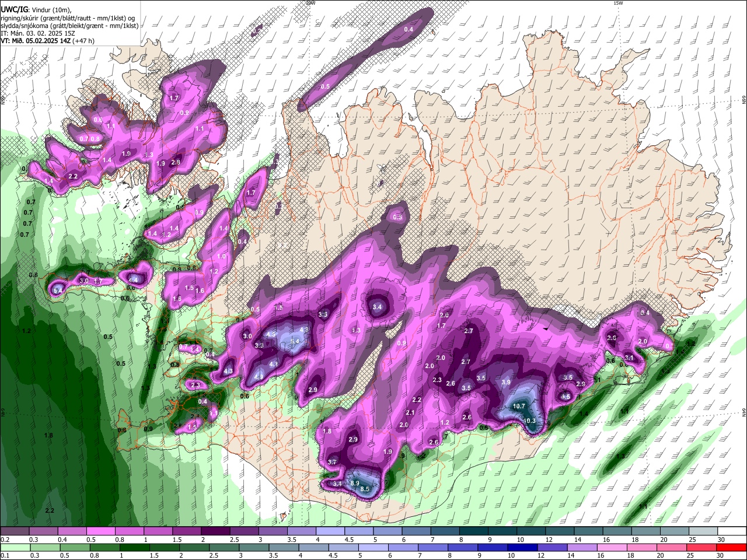Click the '0.2' label in the snow legend

[x=5, y=540]
